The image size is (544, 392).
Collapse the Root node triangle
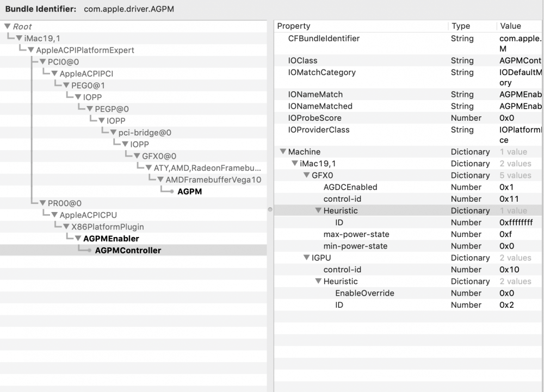tap(7, 26)
